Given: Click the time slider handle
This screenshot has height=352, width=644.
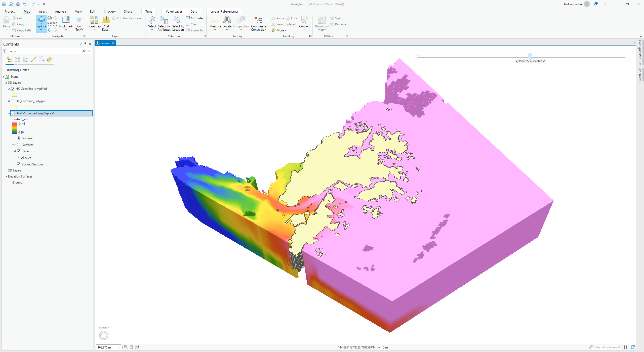Looking at the screenshot, I should pos(530,56).
